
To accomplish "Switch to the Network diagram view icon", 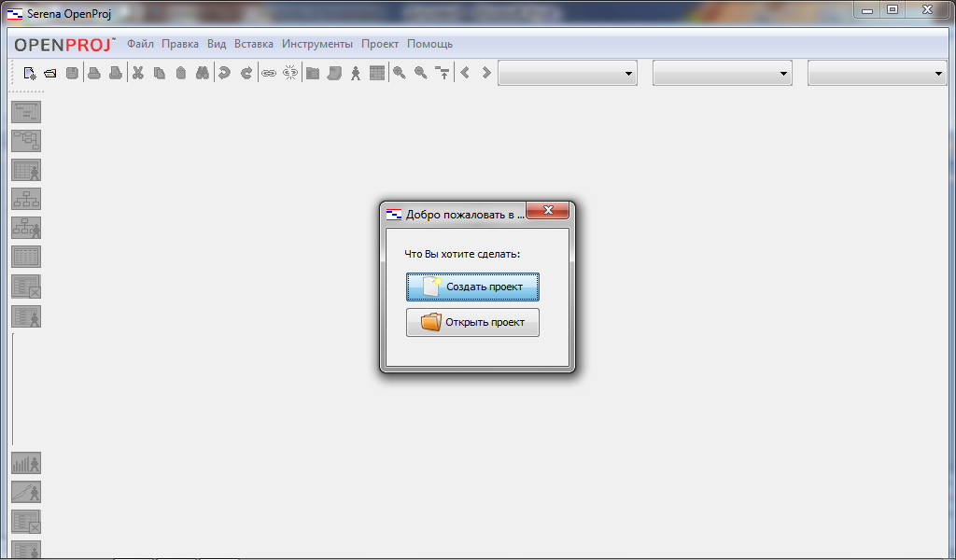I will [x=26, y=141].
